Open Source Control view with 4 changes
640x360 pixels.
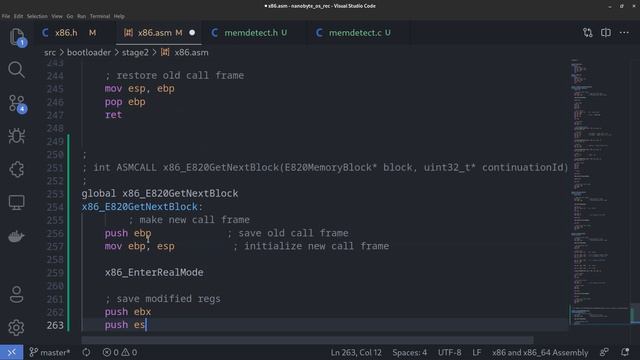[16, 103]
